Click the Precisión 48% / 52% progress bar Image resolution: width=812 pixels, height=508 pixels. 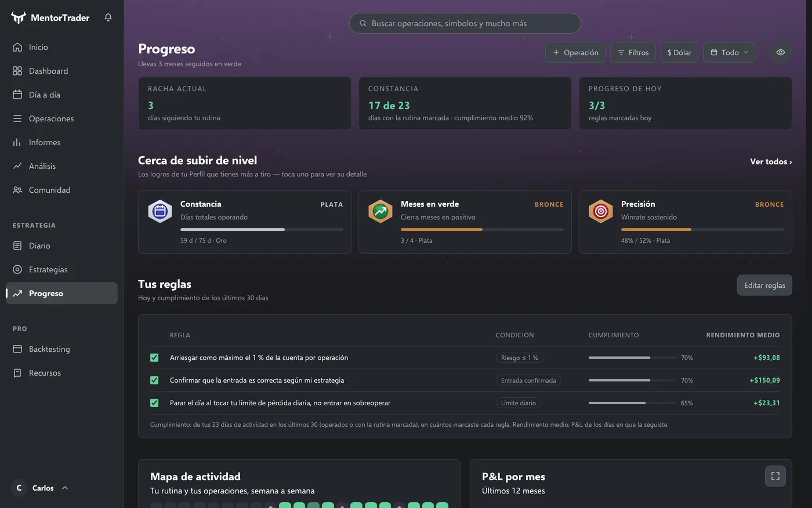[702, 229]
